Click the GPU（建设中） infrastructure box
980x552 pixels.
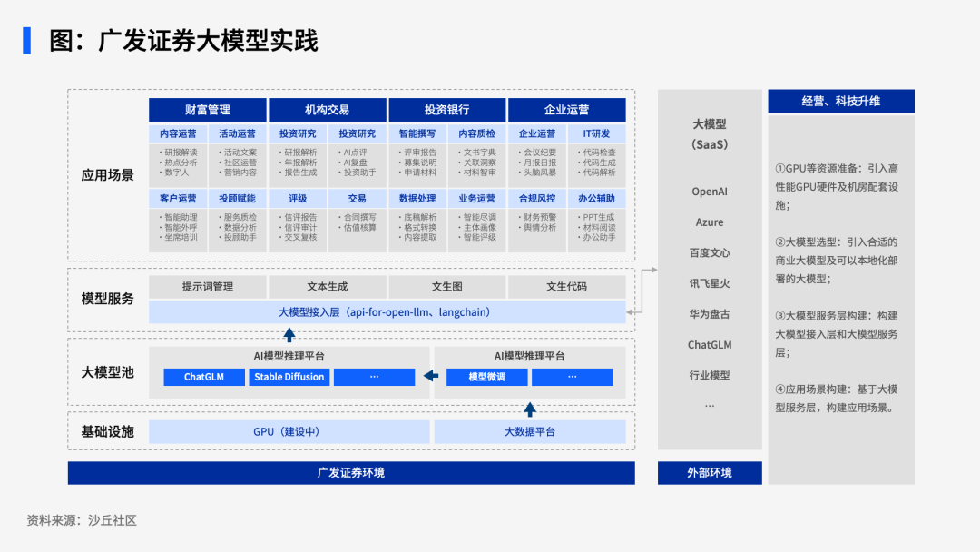287,432
